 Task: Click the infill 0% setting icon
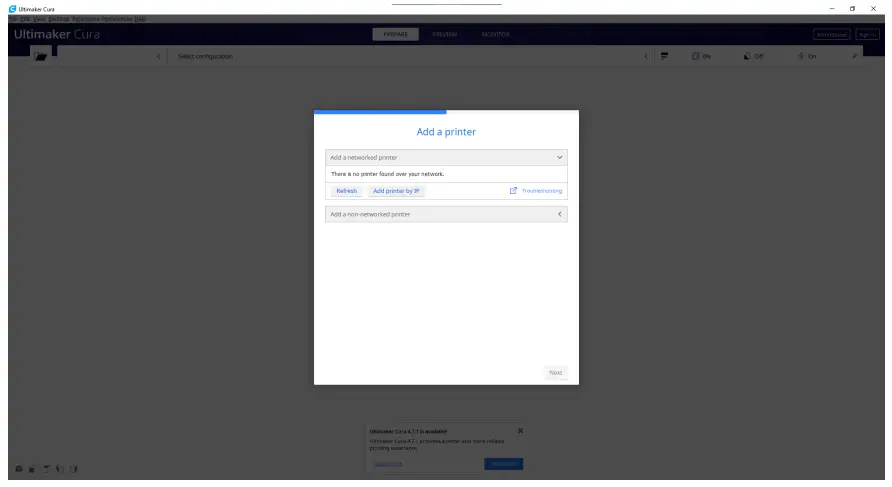click(x=695, y=56)
